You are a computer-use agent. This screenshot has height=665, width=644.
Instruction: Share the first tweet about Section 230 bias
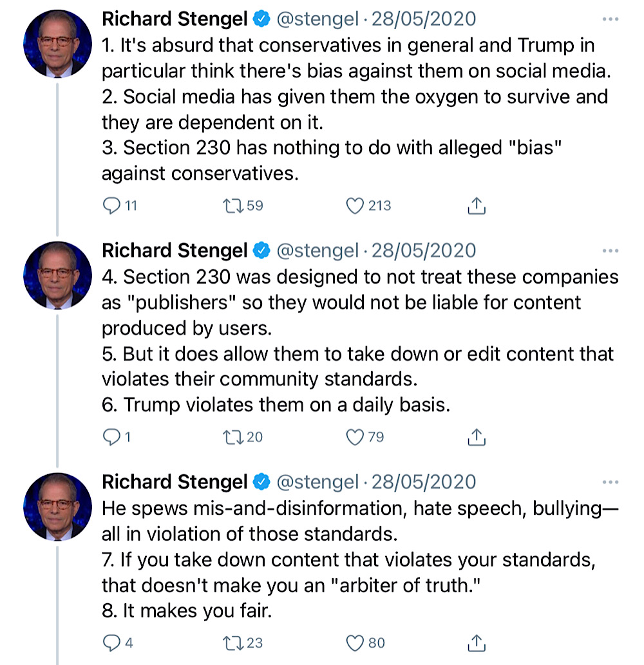[x=477, y=206]
